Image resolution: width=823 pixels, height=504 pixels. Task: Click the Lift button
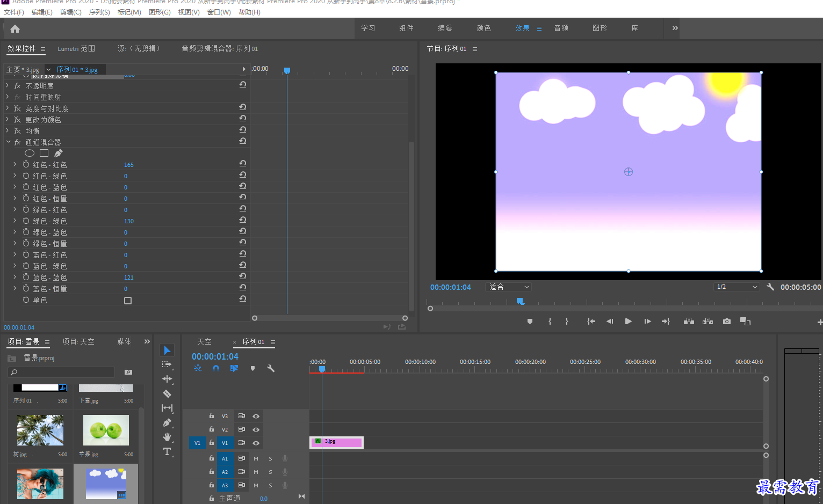pos(689,321)
